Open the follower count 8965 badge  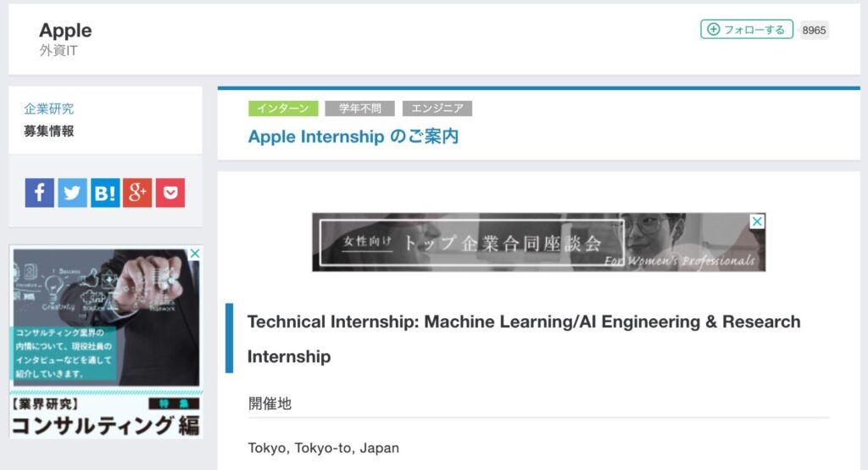coord(814,30)
